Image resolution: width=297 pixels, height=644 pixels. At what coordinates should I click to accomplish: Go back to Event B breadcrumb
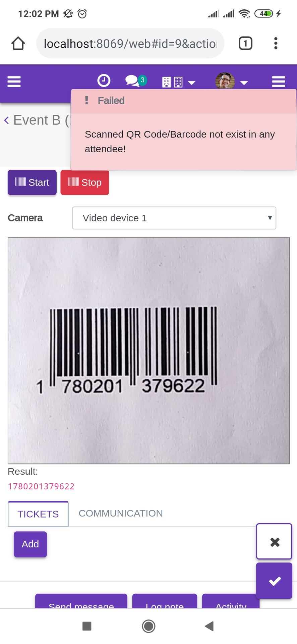coord(37,120)
